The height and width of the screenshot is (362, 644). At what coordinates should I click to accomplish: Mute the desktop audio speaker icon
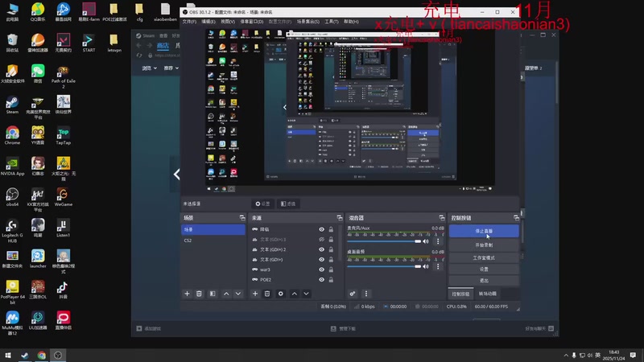(426, 266)
